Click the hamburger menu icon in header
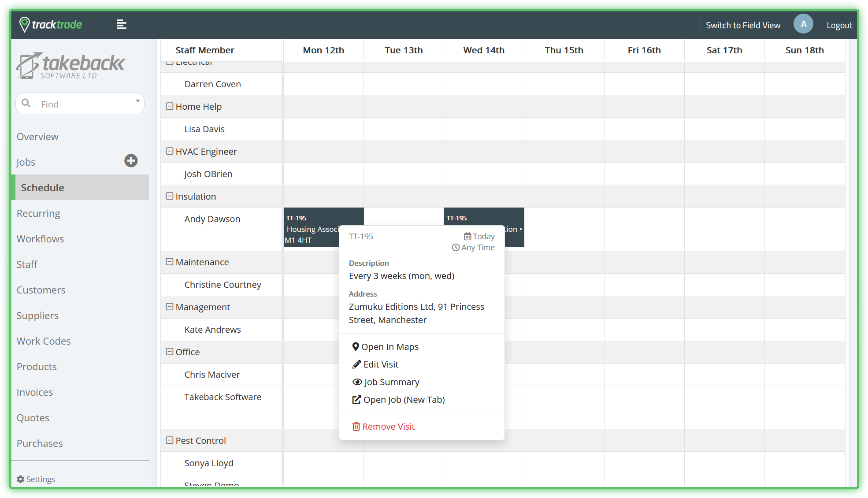Screen dimensions: 868x498 pos(121,25)
